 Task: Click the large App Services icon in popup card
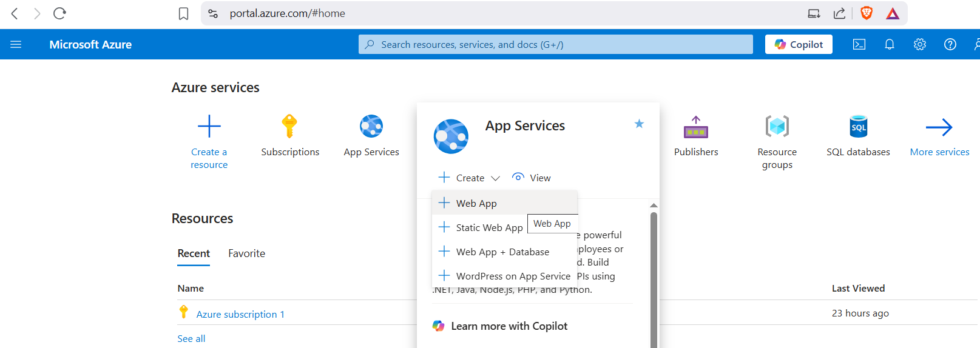pyautogui.click(x=451, y=136)
